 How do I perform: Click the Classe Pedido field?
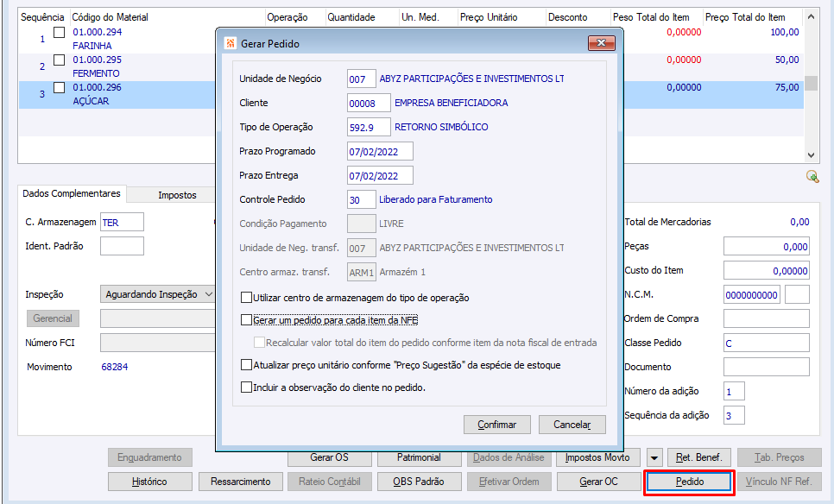point(767,343)
